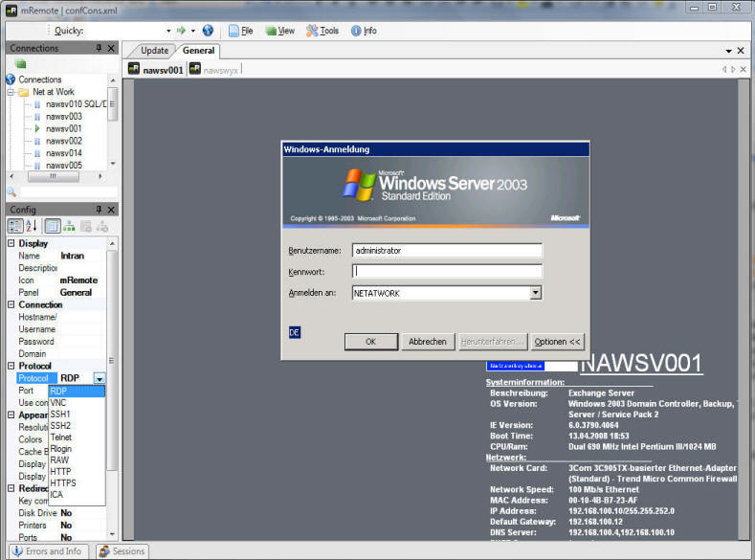Viewport: 755px width, 560px height.
Task: Open the Sessions tab
Action: coord(122,551)
